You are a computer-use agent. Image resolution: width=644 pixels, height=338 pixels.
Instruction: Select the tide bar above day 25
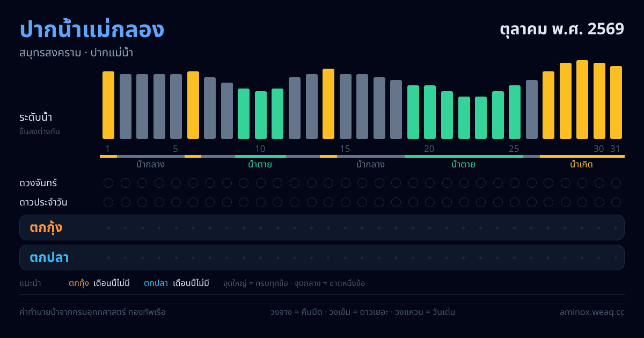(515, 112)
